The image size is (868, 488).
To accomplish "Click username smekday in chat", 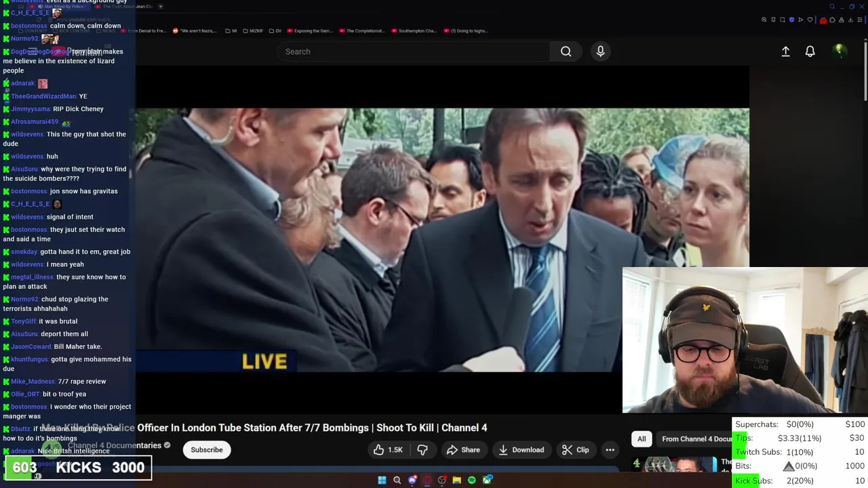I will click(x=24, y=252).
